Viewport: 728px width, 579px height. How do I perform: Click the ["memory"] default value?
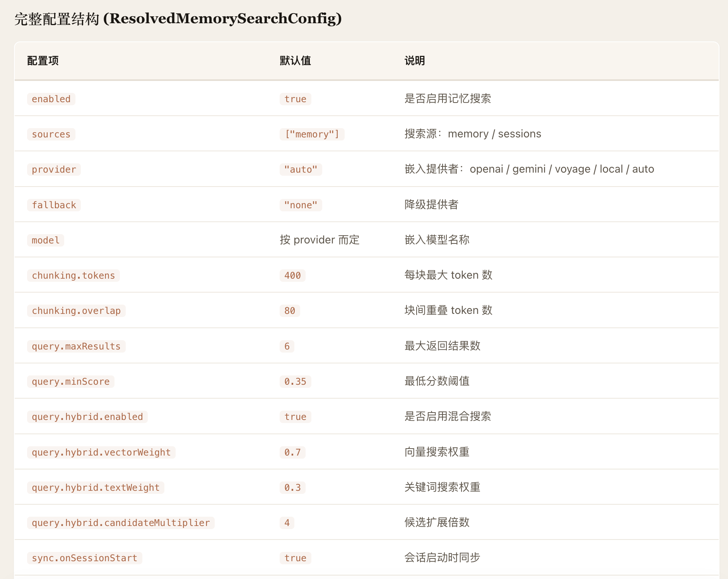point(312,134)
